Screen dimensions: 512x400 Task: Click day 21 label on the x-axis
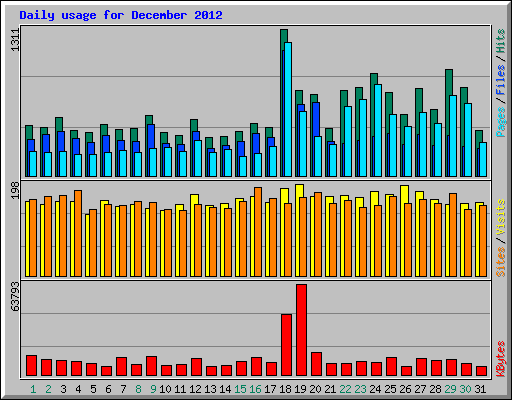tap(330, 389)
